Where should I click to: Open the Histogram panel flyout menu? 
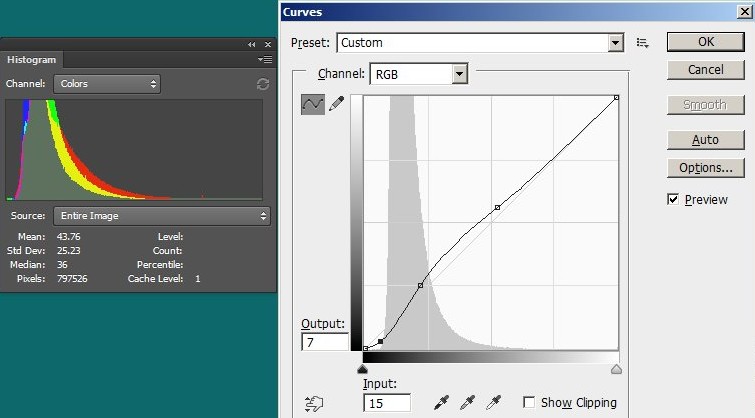tap(265, 60)
